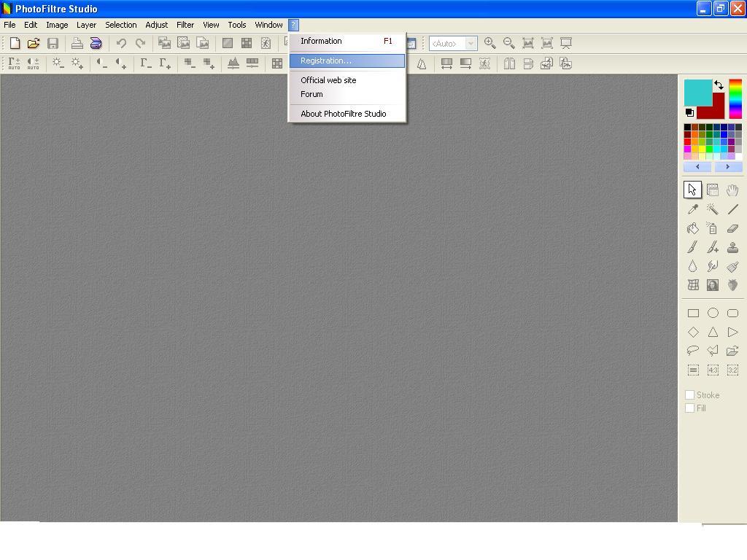The image size is (747, 560).
Task: Select the Blur water drop tool
Action: [x=693, y=266]
